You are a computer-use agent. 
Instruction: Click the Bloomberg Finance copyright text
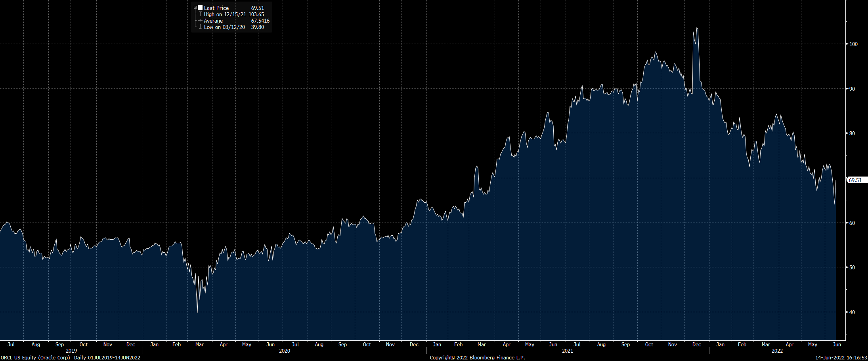[x=477, y=357]
